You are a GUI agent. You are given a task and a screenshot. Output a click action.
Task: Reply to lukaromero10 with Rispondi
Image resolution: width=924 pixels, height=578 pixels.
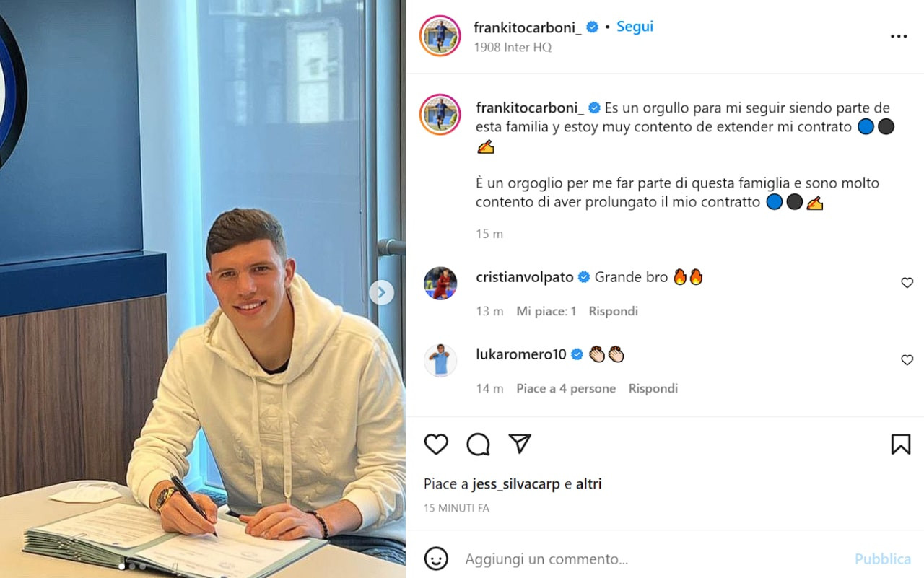[x=653, y=388]
